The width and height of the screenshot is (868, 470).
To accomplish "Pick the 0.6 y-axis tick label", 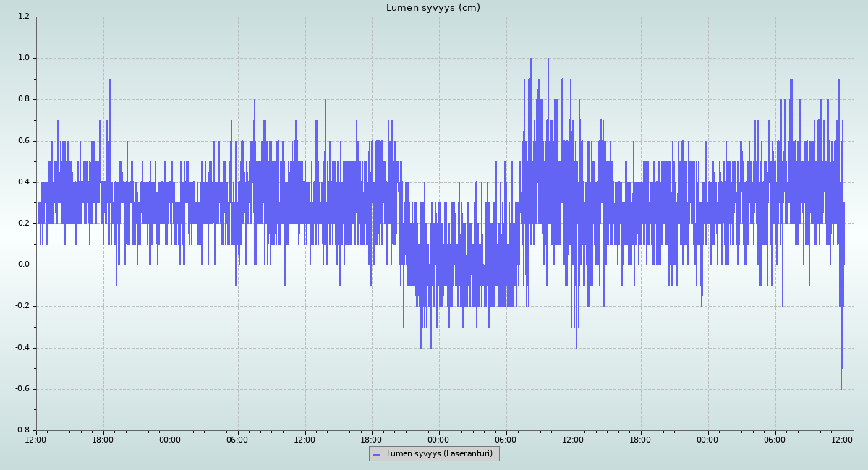I will 24,141.
